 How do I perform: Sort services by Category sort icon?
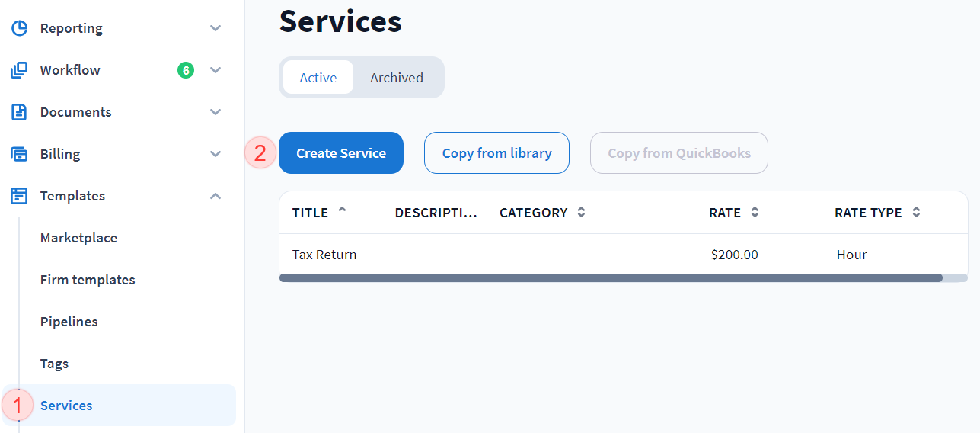[581, 213]
